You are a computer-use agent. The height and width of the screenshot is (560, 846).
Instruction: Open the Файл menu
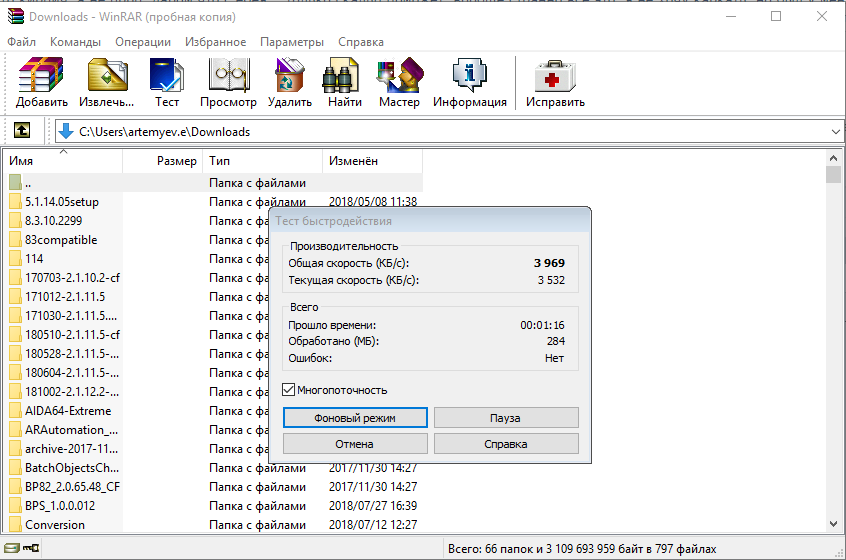click(22, 42)
